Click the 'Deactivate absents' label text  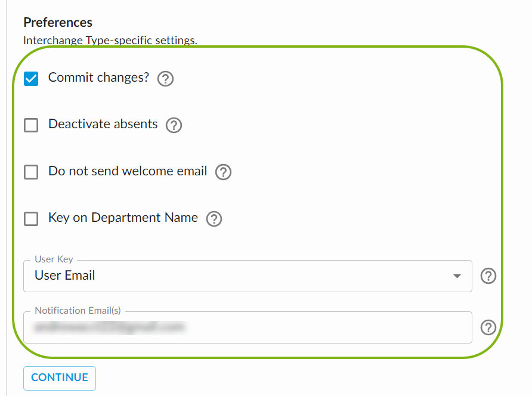pos(103,124)
